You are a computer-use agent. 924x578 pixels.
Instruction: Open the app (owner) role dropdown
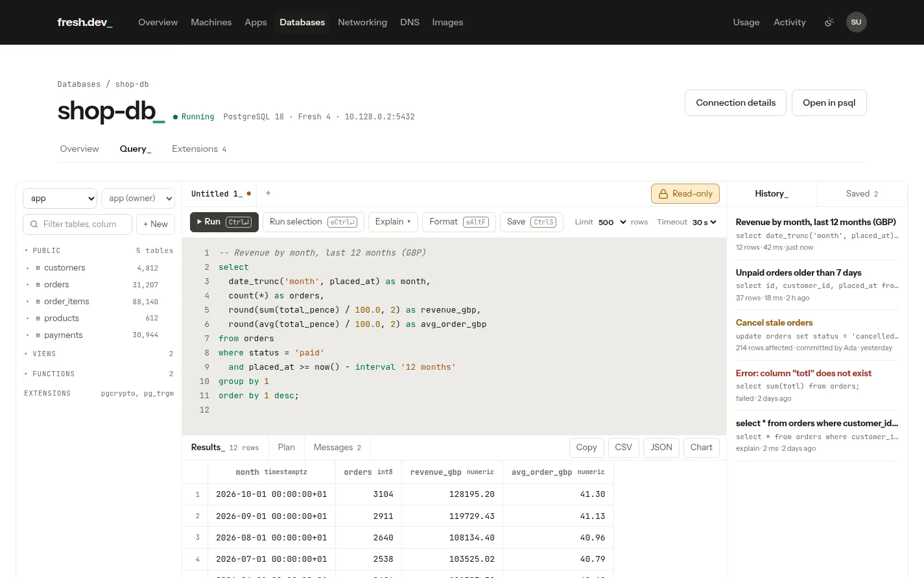[138, 199]
